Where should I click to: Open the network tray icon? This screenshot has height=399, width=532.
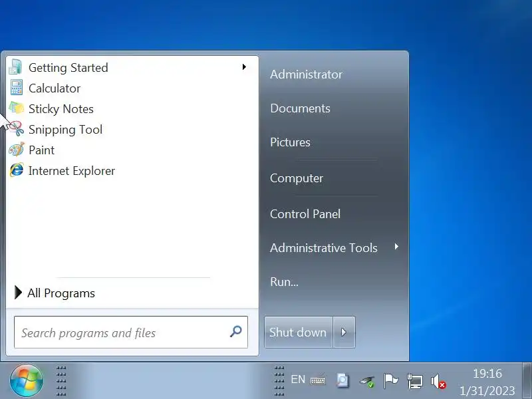[414, 380]
